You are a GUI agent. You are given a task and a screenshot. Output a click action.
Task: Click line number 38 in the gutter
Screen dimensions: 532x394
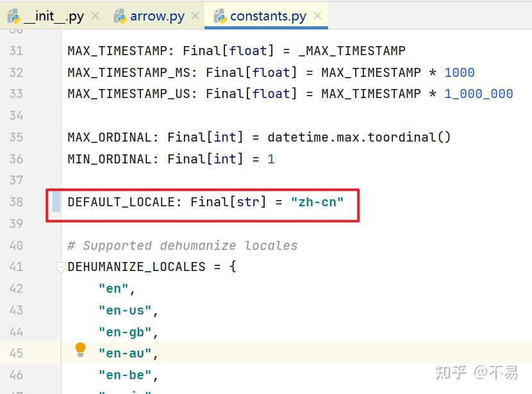point(16,202)
